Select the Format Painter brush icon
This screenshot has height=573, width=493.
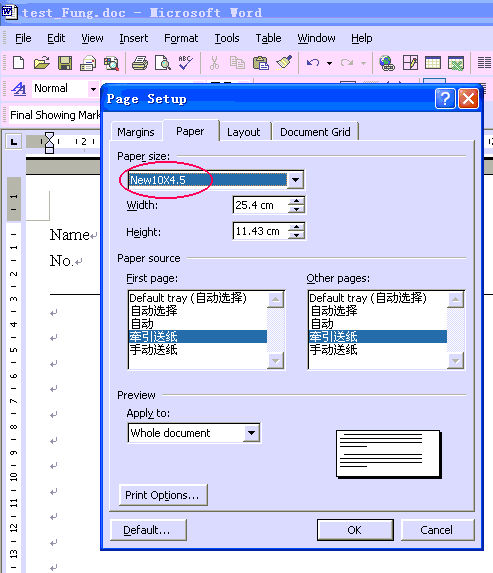coord(284,62)
